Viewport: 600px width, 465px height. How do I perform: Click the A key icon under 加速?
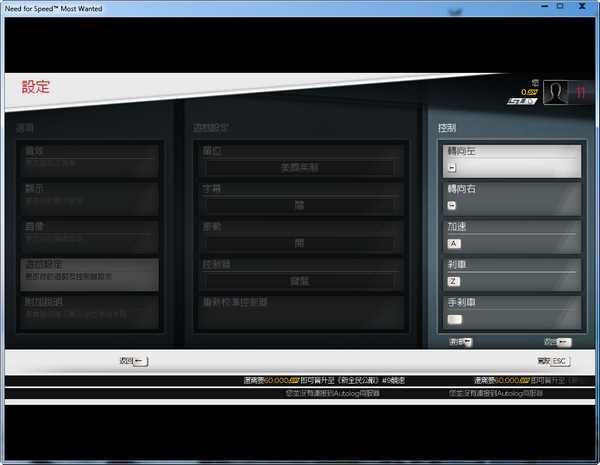(x=454, y=243)
